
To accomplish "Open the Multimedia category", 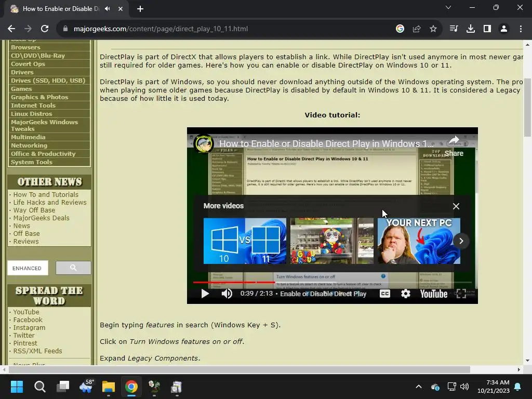I will coord(28,137).
